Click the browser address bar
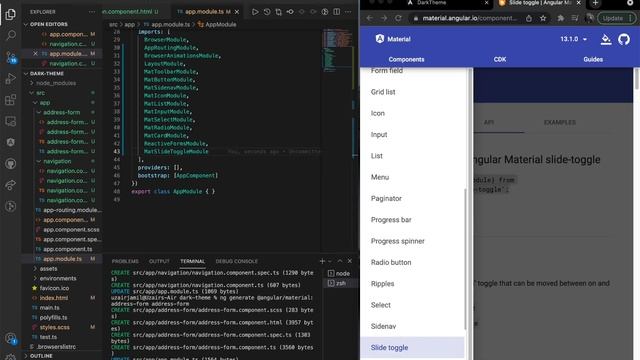The height and width of the screenshot is (360, 640). tap(469, 18)
